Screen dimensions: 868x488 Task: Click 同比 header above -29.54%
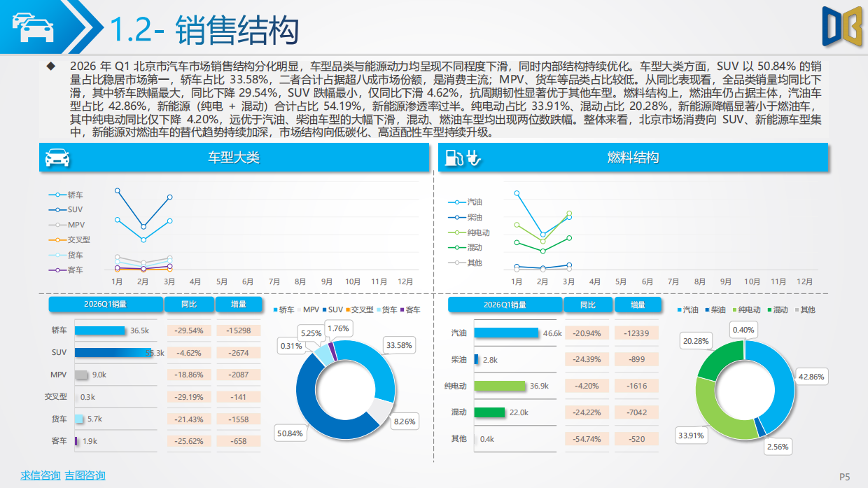188,305
